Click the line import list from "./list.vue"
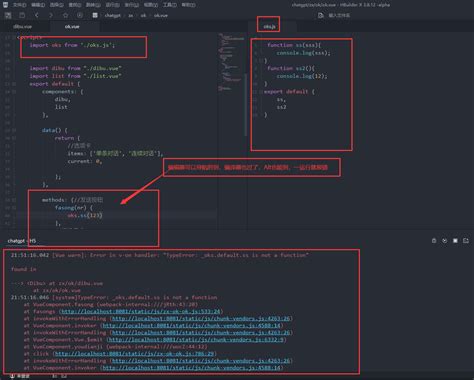This screenshot has height=380, width=474. click(75, 76)
